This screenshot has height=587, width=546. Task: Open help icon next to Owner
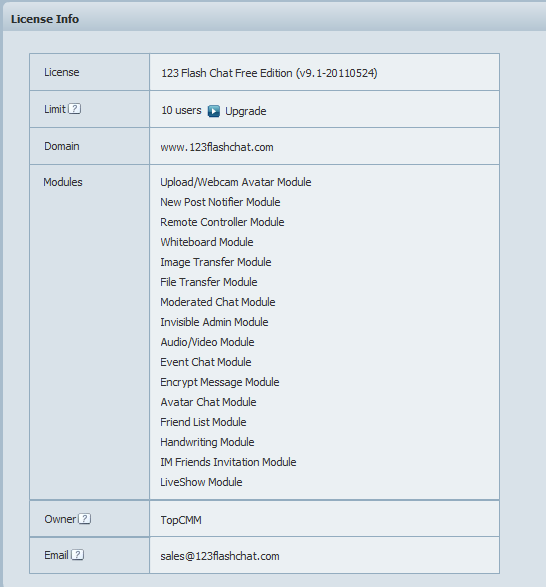tap(85, 519)
